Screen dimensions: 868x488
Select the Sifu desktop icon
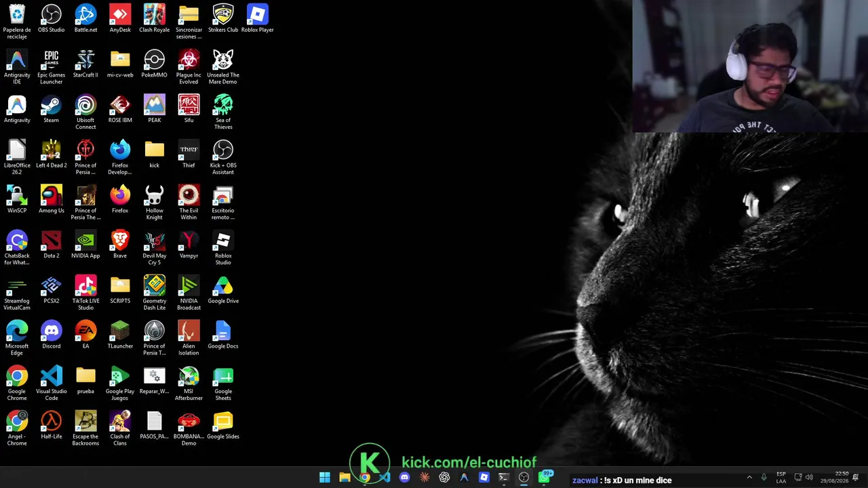point(189,109)
